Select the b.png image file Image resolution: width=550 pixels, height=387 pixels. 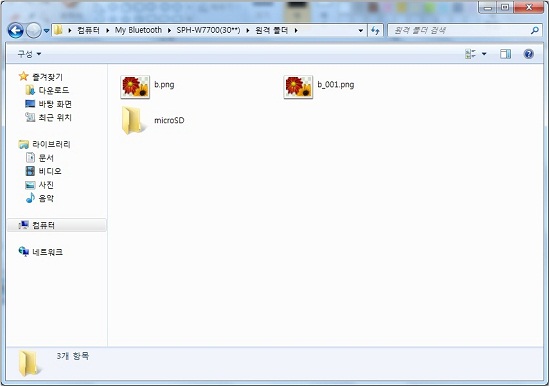147,86
